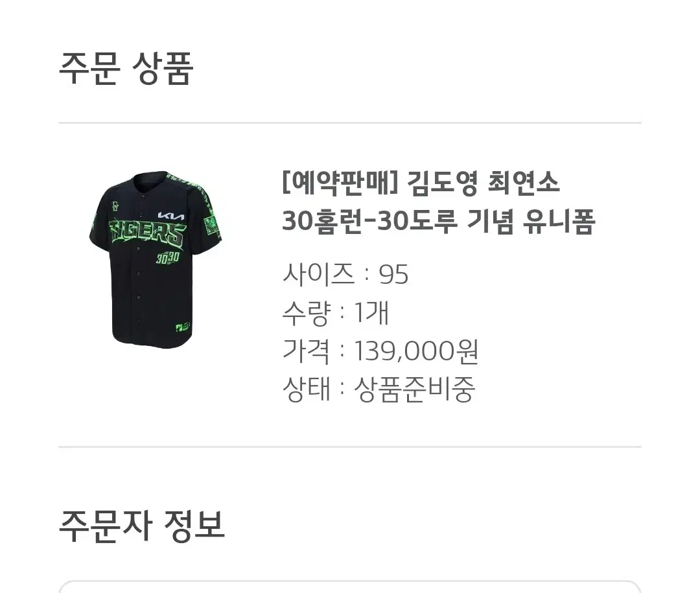Click the 수량 : 1개 quantity line
Screen dimensions: 700x593
coord(336,312)
